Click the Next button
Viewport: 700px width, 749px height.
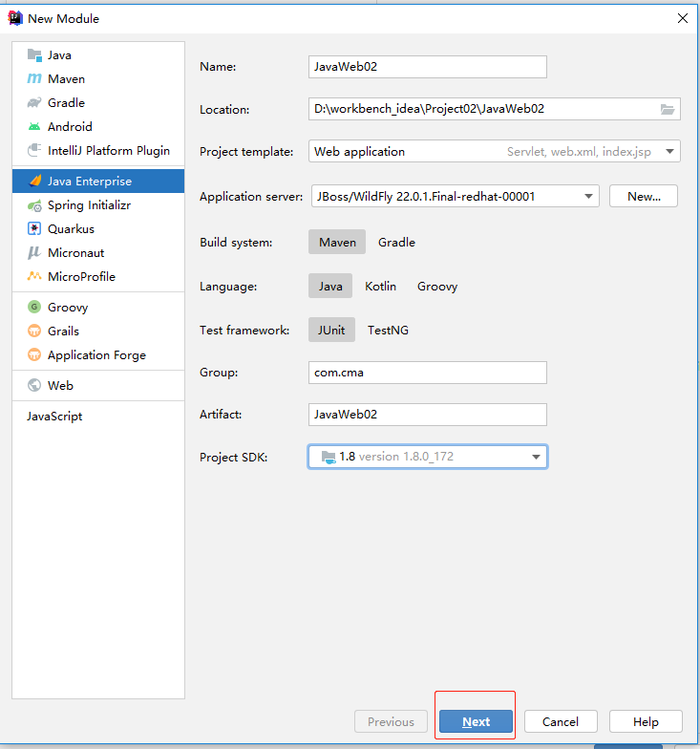[x=476, y=722]
